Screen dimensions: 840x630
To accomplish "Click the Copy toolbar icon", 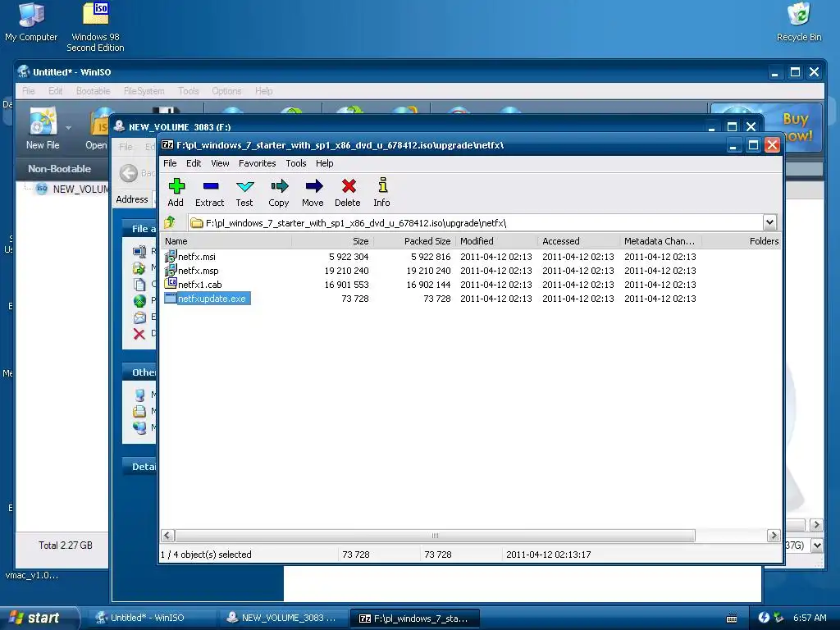I will 279,192.
